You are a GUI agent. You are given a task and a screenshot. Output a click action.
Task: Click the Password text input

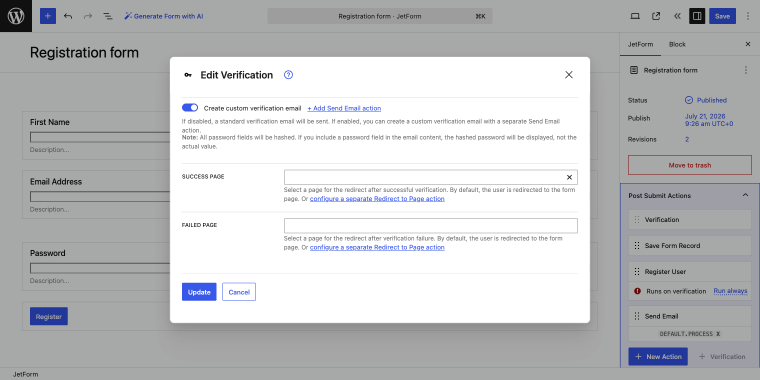pyautogui.click(x=100, y=268)
